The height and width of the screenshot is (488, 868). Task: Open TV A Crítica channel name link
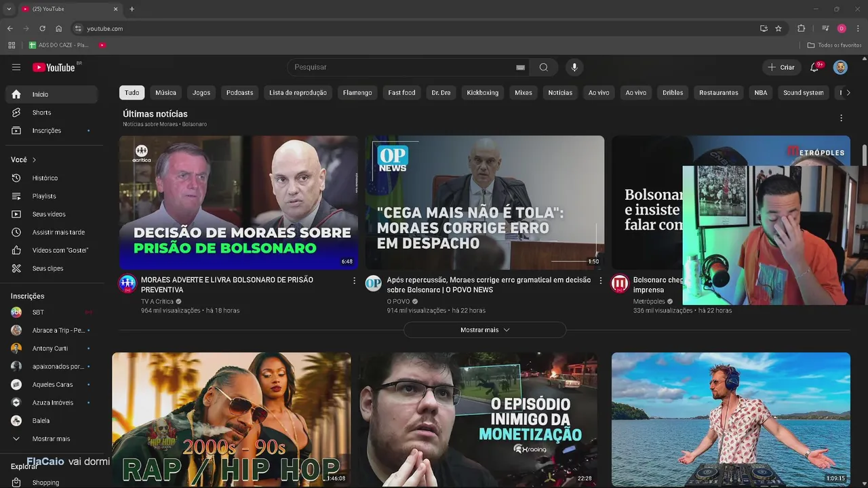(x=157, y=302)
